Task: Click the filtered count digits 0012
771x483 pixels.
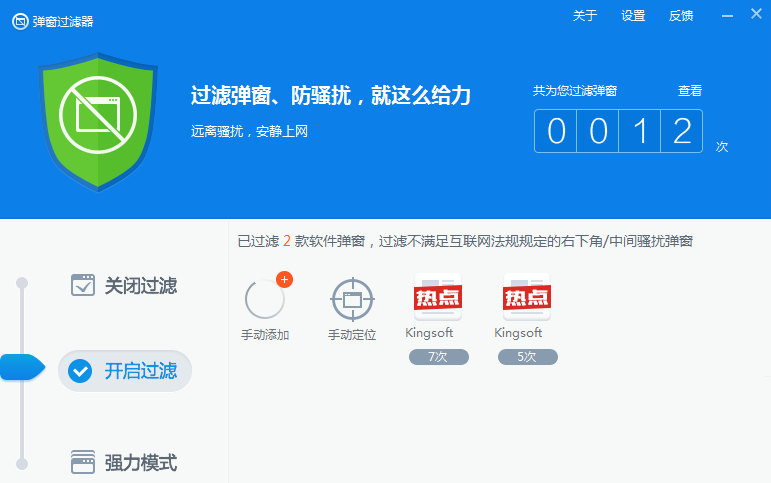Action: point(619,131)
